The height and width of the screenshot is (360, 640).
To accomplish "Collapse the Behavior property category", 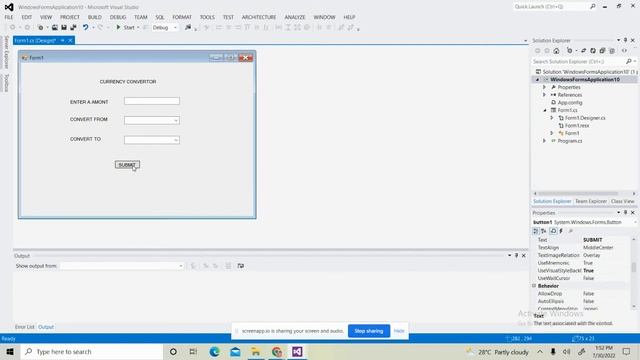I will pos(534,286).
